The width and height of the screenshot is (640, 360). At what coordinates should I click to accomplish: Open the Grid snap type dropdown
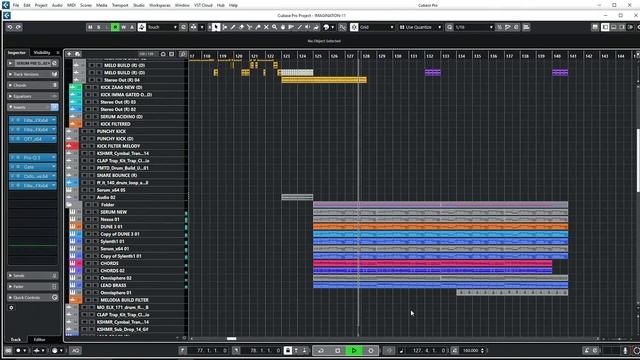(377, 27)
